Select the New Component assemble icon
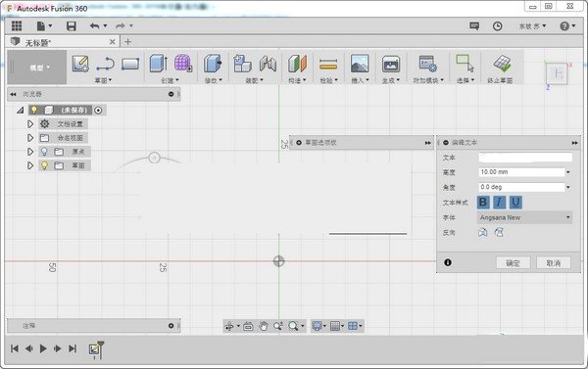This screenshot has height=369, width=588. (x=242, y=63)
